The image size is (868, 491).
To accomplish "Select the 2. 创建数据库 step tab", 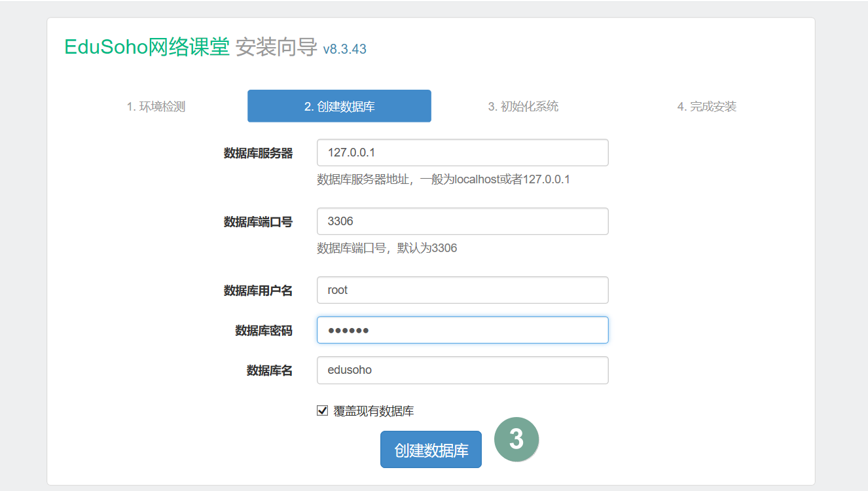I will click(339, 106).
